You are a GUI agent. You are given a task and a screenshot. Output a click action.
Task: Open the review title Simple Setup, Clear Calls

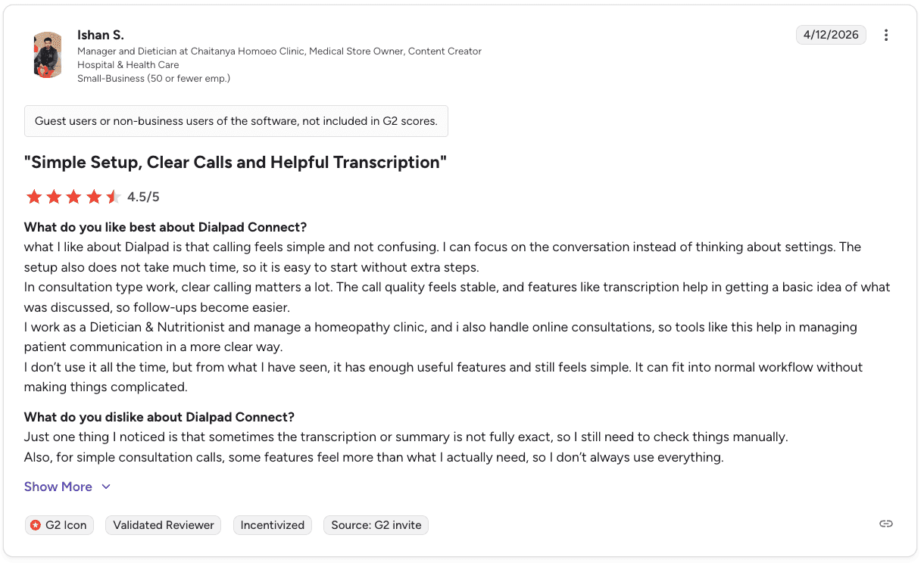tap(236, 162)
